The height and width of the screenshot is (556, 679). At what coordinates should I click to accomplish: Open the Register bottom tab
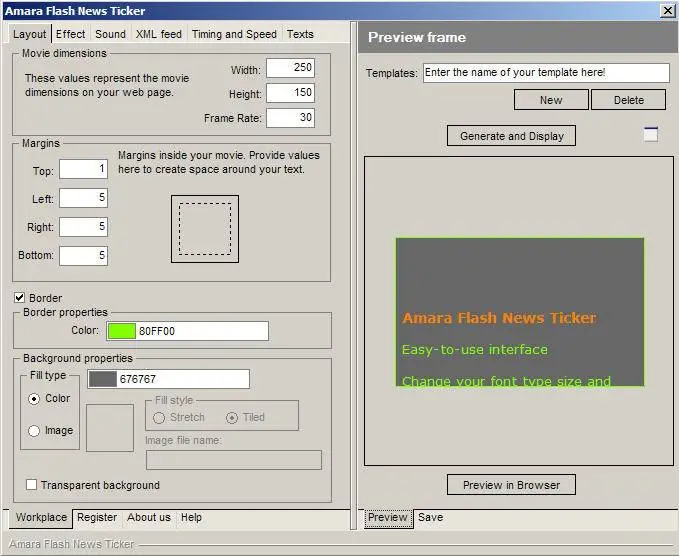97,517
